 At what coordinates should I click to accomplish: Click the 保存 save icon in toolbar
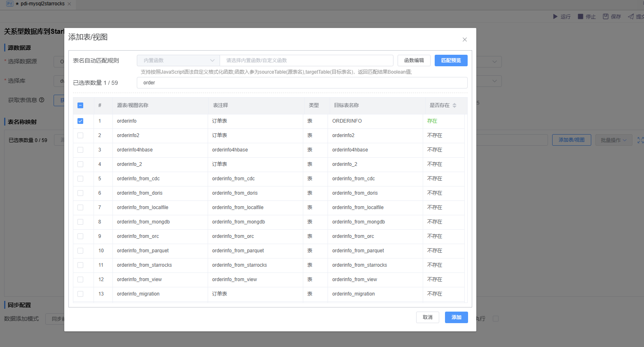605,16
